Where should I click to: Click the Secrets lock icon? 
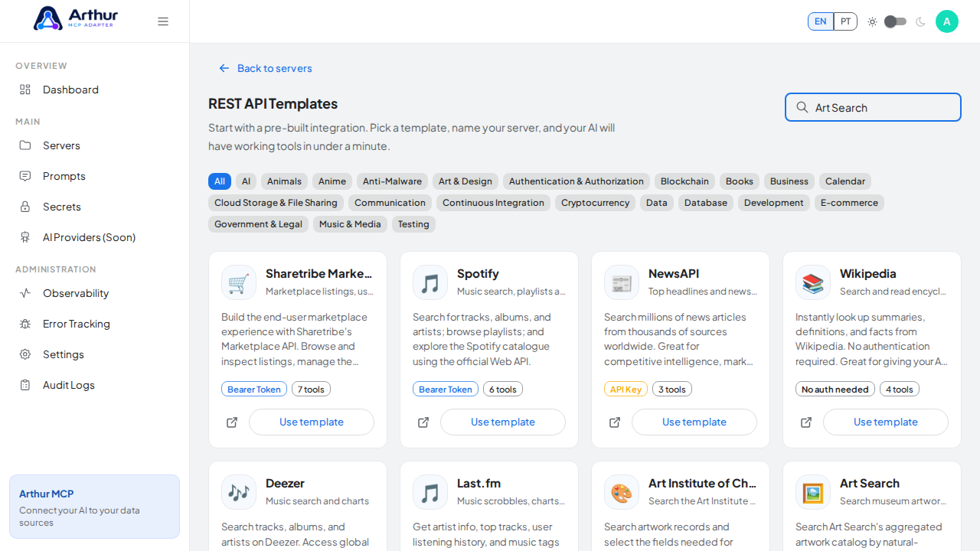(x=25, y=207)
